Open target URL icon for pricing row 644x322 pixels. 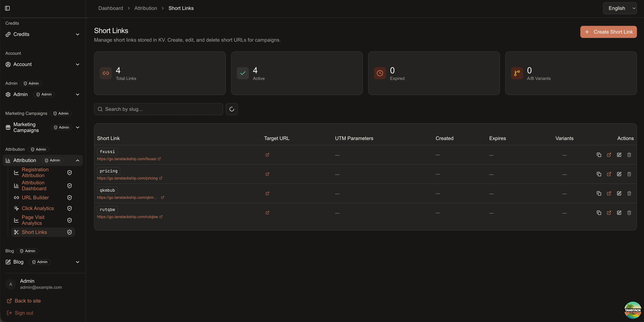point(267,174)
